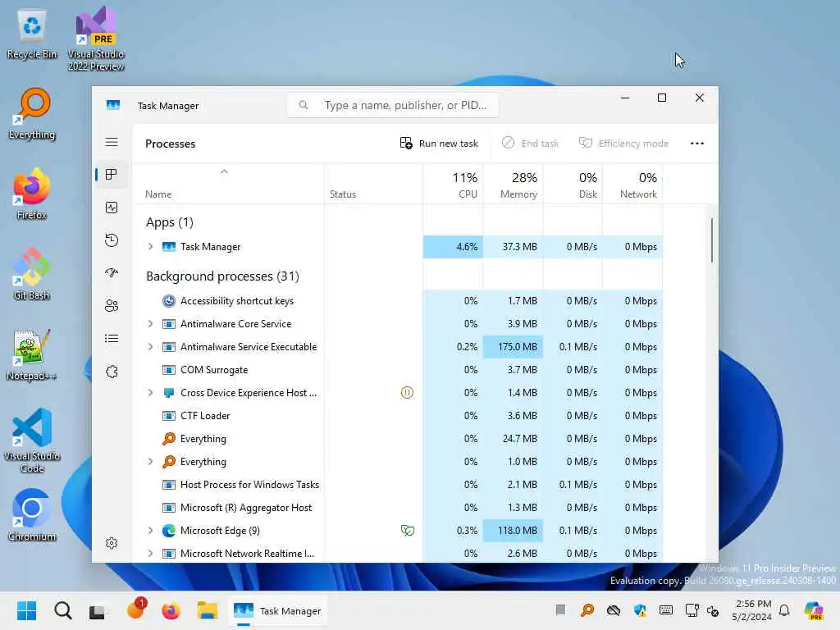840x630 pixels.
Task: Click the Everything tray icon in taskbar
Action: pos(587,610)
